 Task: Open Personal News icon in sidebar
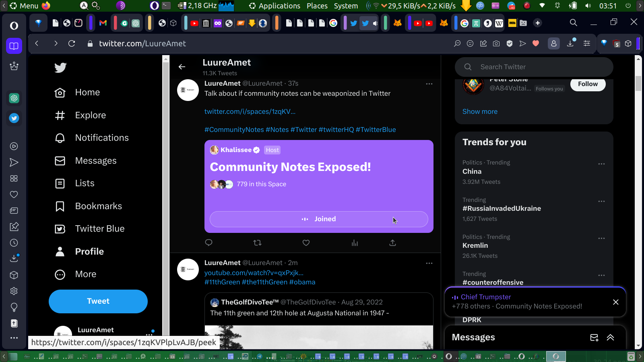point(14,211)
